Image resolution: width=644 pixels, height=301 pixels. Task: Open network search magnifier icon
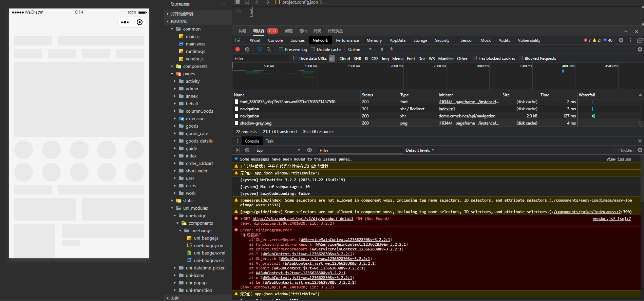[x=269, y=49]
